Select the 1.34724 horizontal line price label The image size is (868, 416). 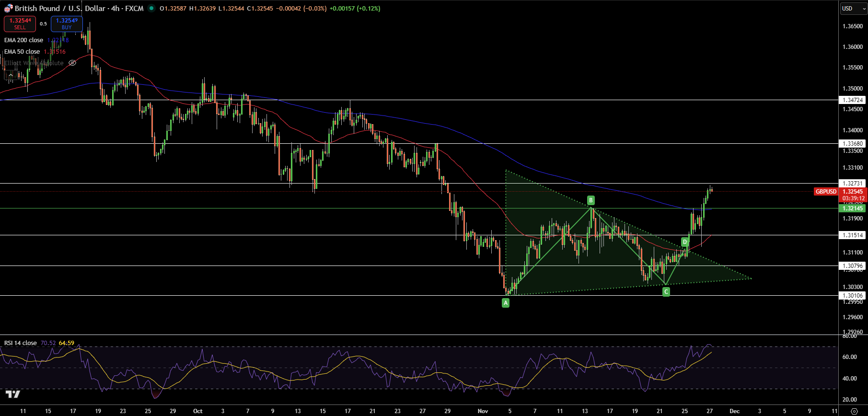853,100
